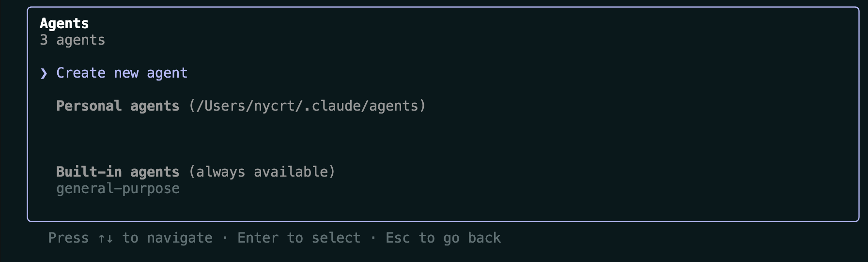
Task: Click the dot separator before Enter
Action: tap(225, 238)
